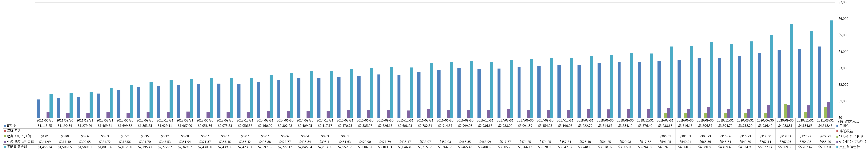Select cell value $341.99
Viewport: 868px width, 150px height.
click(45, 142)
